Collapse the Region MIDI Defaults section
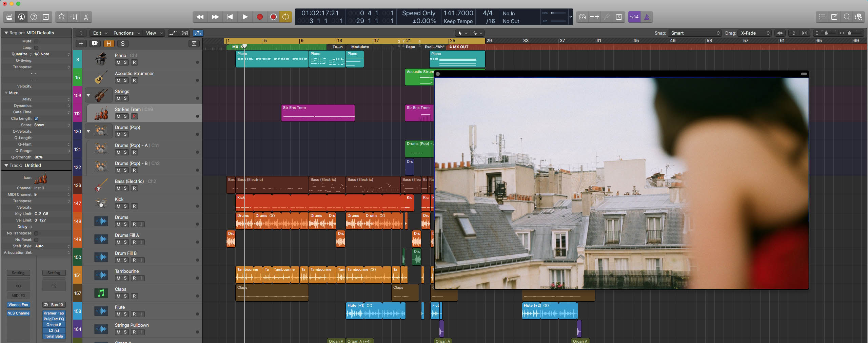 coord(6,33)
